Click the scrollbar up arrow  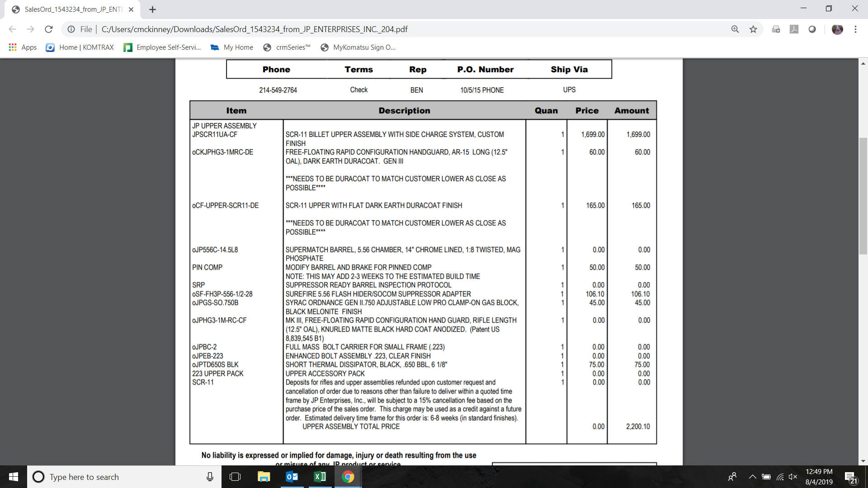point(863,64)
